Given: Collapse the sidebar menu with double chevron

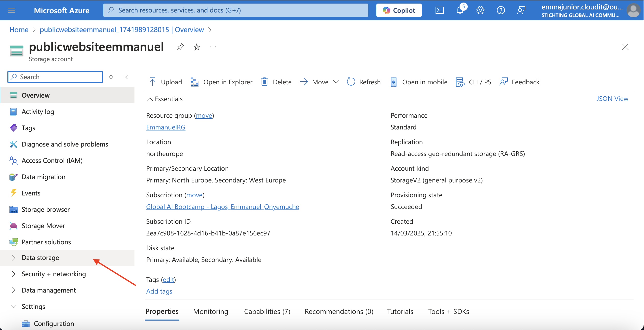Looking at the screenshot, I should [126, 77].
